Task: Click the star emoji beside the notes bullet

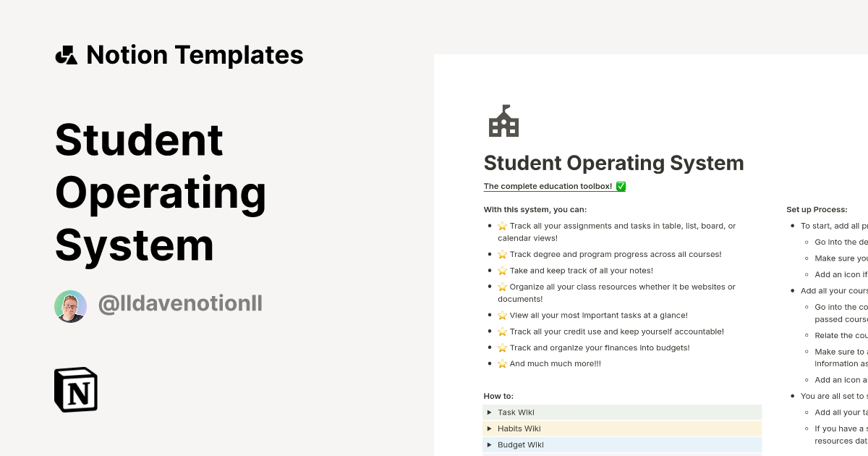Action: click(502, 270)
